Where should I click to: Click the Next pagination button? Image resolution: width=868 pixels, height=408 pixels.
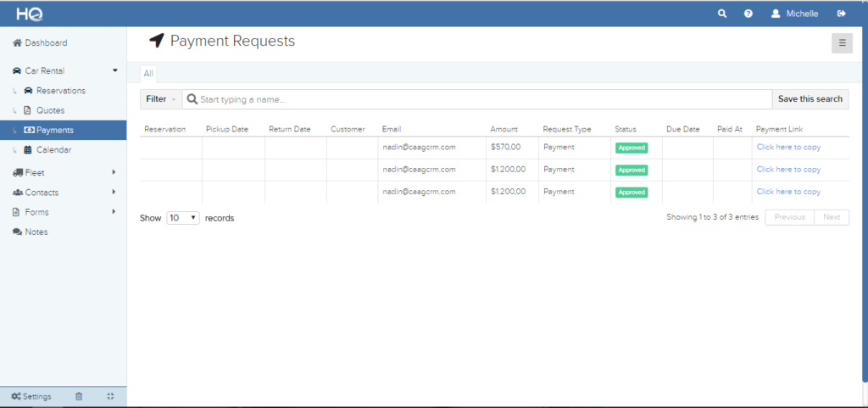(832, 217)
